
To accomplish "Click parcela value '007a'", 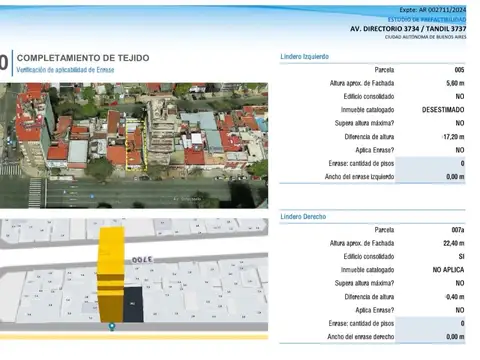I will tap(458, 230).
